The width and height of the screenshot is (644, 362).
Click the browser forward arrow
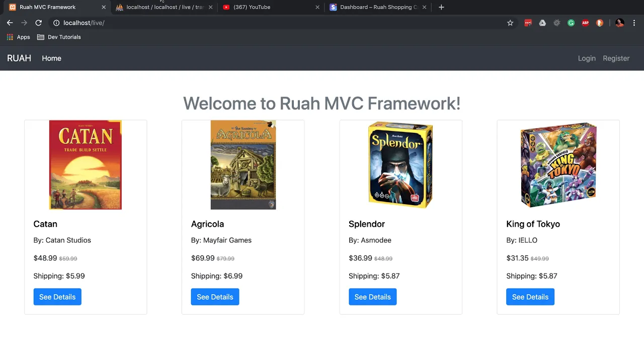coord(24,23)
